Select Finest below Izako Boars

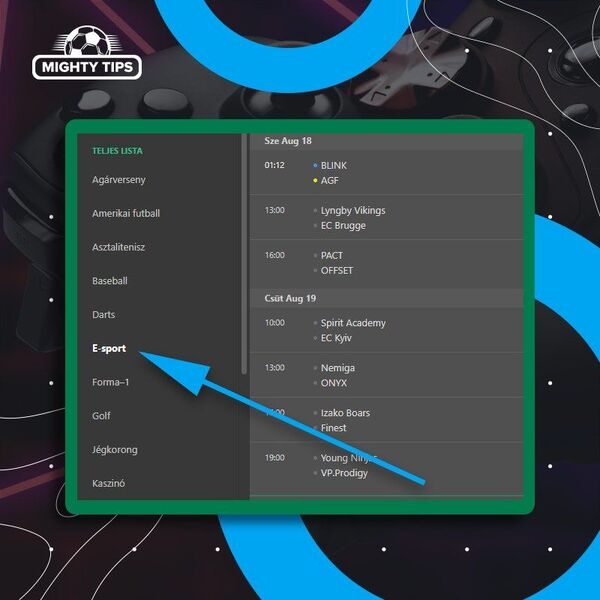point(333,428)
